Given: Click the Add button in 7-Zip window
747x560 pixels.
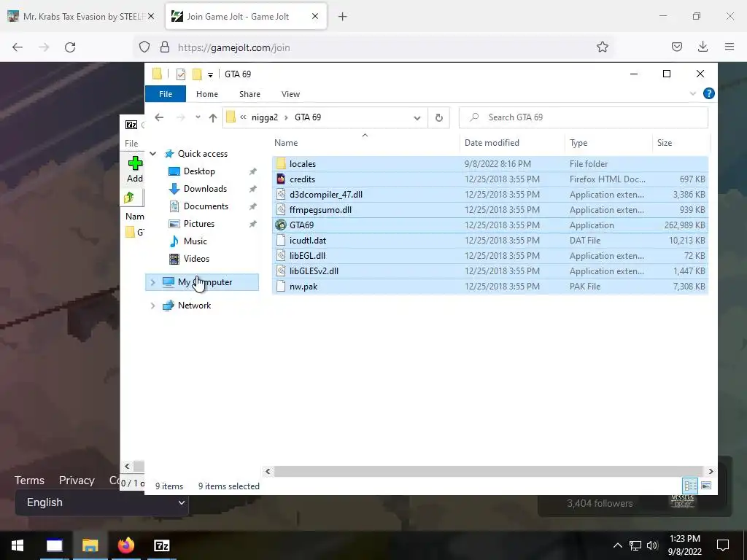Looking at the screenshot, I should tap(135, 169).
